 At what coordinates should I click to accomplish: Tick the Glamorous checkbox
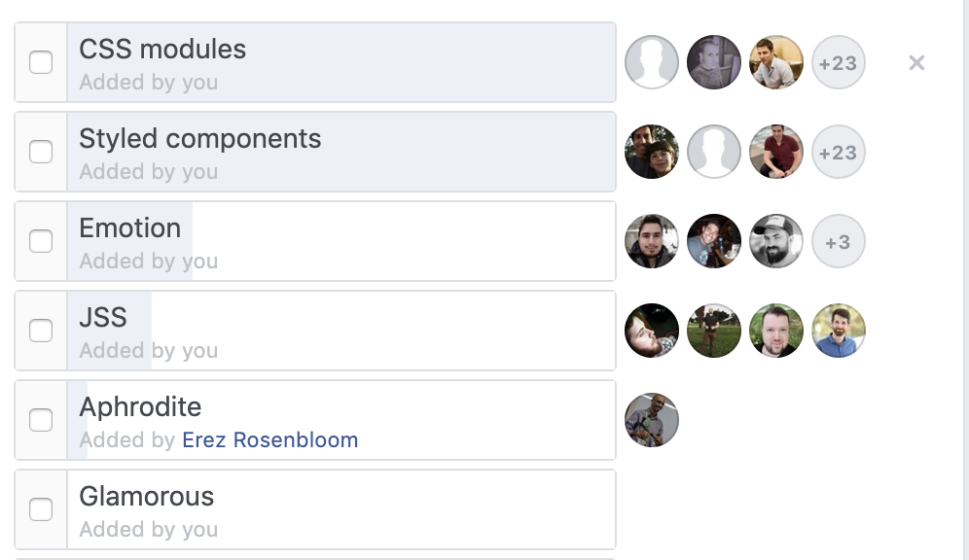coord(41,510)
